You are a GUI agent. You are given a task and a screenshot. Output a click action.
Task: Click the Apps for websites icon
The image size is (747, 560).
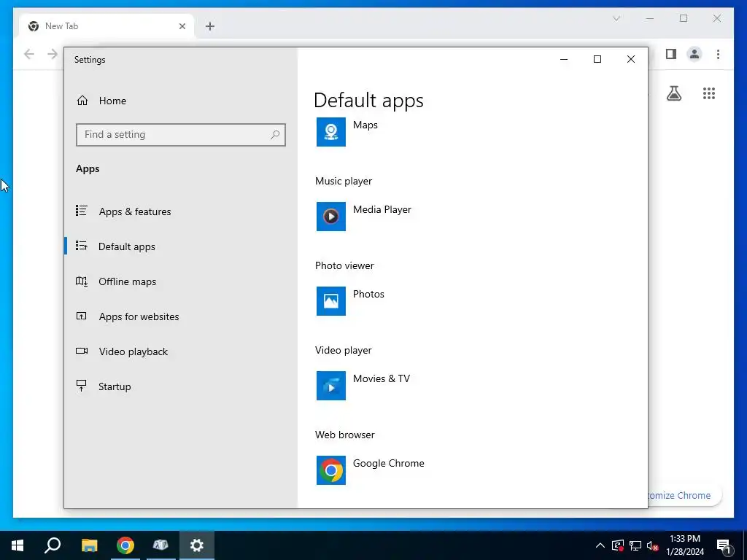tap(82, 316)
